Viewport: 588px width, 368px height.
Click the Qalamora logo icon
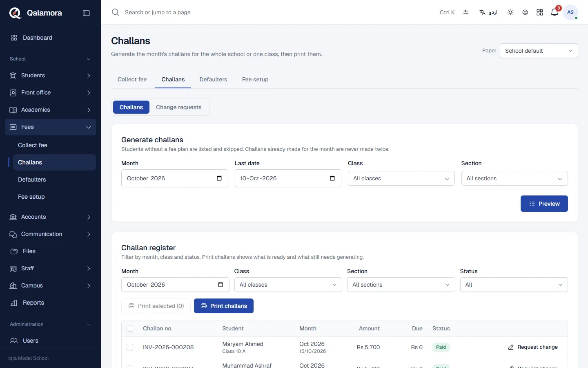tap(15, 13)
